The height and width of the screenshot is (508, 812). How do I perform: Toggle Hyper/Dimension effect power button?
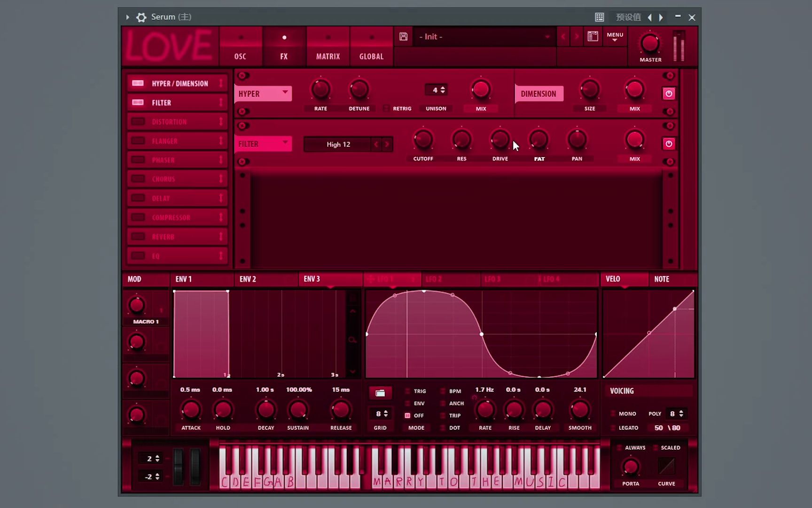pyautogui.click(x=668, y=94)
